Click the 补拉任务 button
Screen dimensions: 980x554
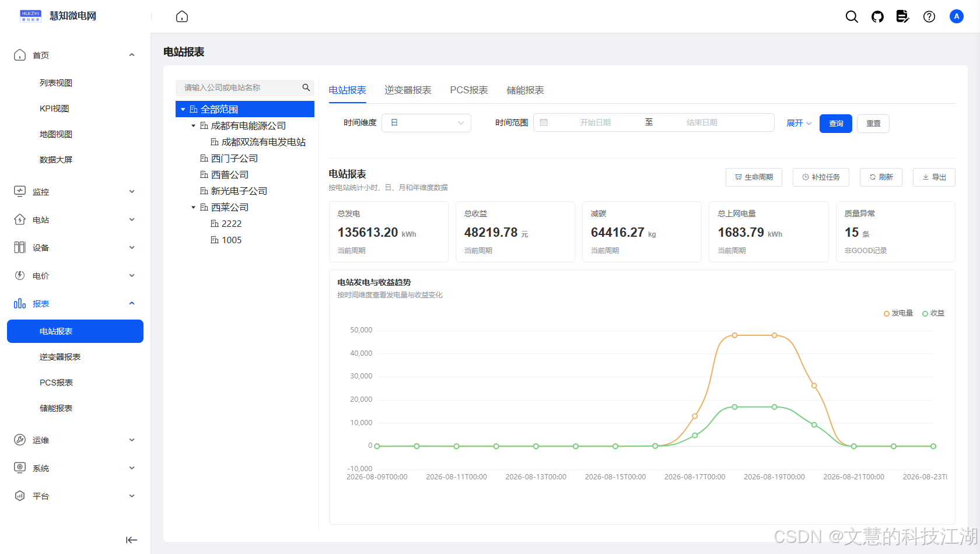[x=821, y=177]
